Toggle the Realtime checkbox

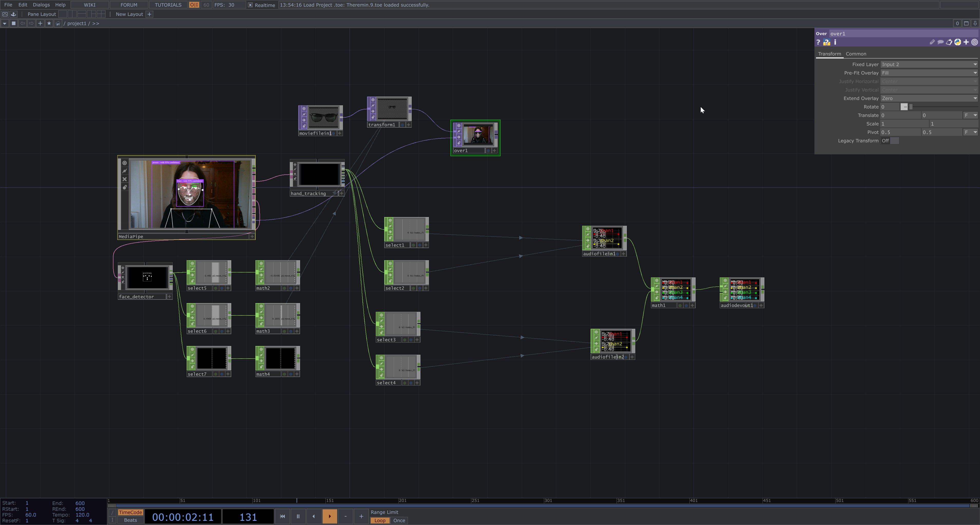click(250, 5)
